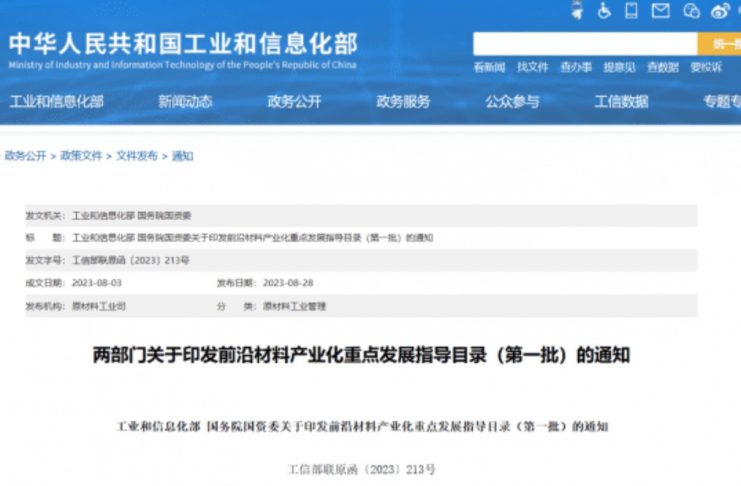
Task: Click the pointer icon left of wheelchair
Action: [x=577, y=10]
